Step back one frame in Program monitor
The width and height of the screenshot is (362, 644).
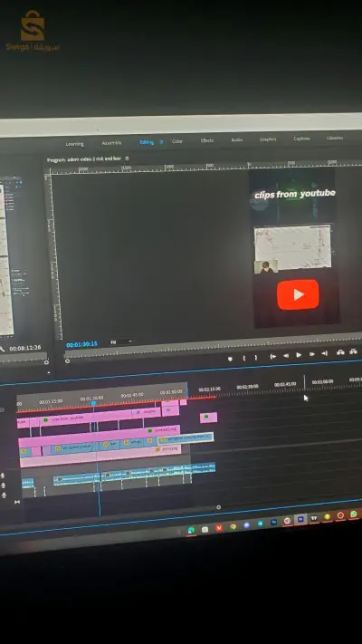[x=286, y=356]
